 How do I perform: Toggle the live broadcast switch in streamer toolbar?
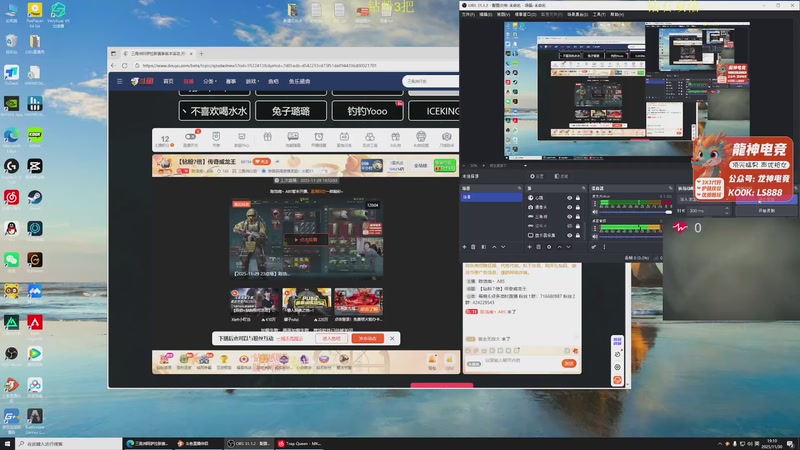[190, 137]
